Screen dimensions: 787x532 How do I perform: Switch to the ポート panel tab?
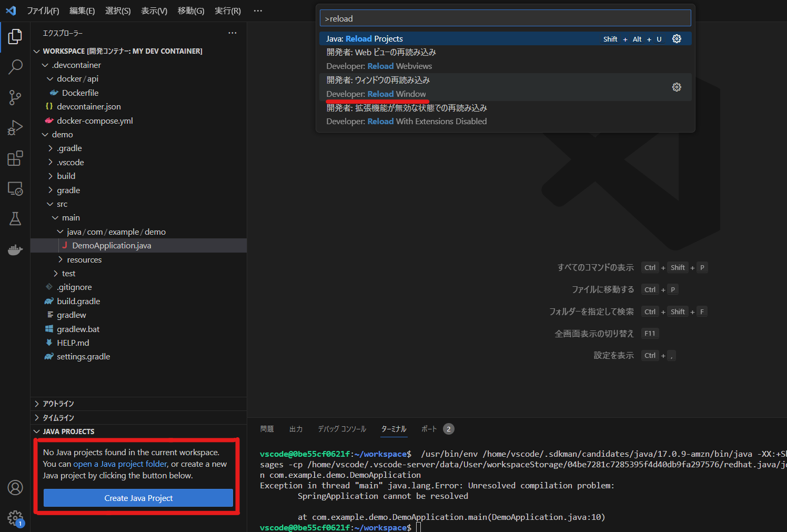429,429
